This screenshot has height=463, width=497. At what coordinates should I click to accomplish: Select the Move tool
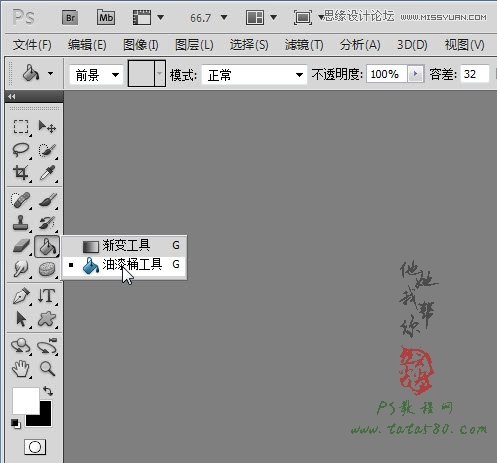(47, 127)
